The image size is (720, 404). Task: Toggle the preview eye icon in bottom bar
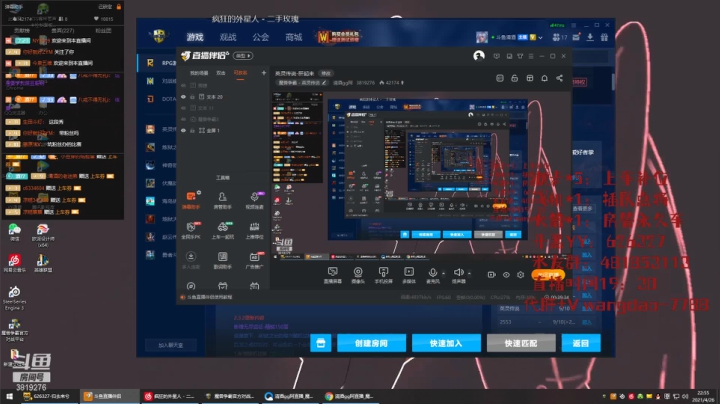[506, 275]
